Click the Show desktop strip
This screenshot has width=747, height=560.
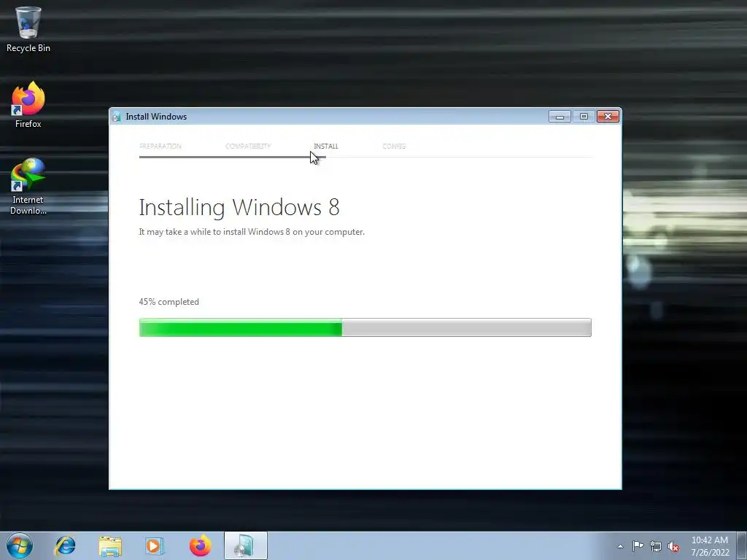tap(742, 545)
